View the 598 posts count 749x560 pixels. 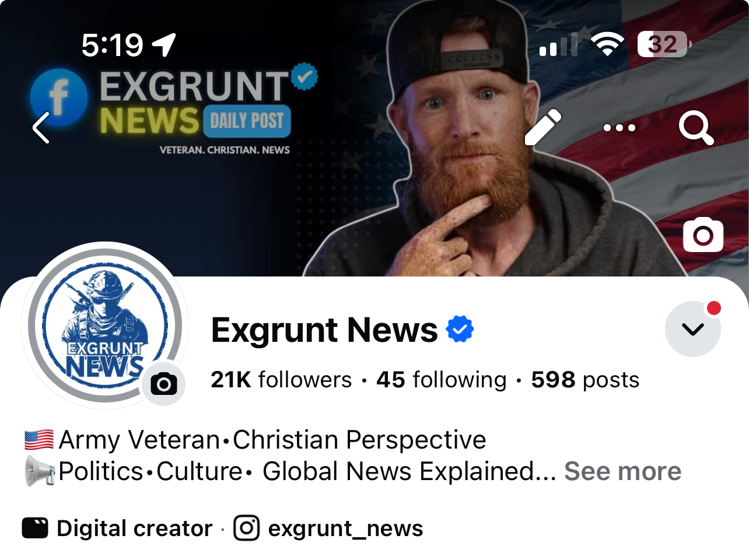[585, 380]
